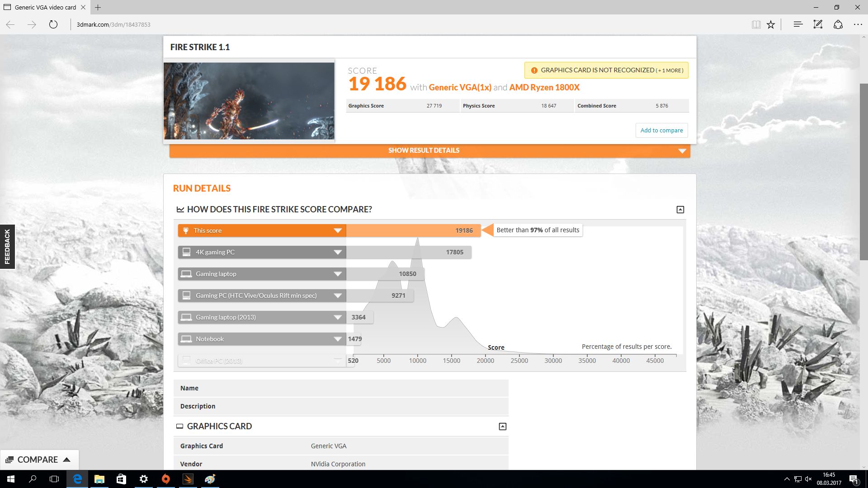The height and width of the screenshot is (488, 868).
Task: Open Edge More actions ellipsis
Action: point(858,24)
